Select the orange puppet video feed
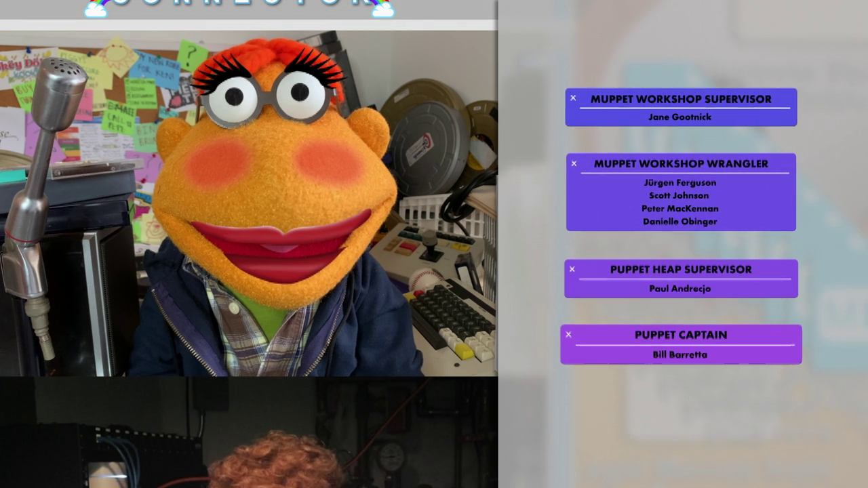Screen dimensions: 868x488 point(248,203)
